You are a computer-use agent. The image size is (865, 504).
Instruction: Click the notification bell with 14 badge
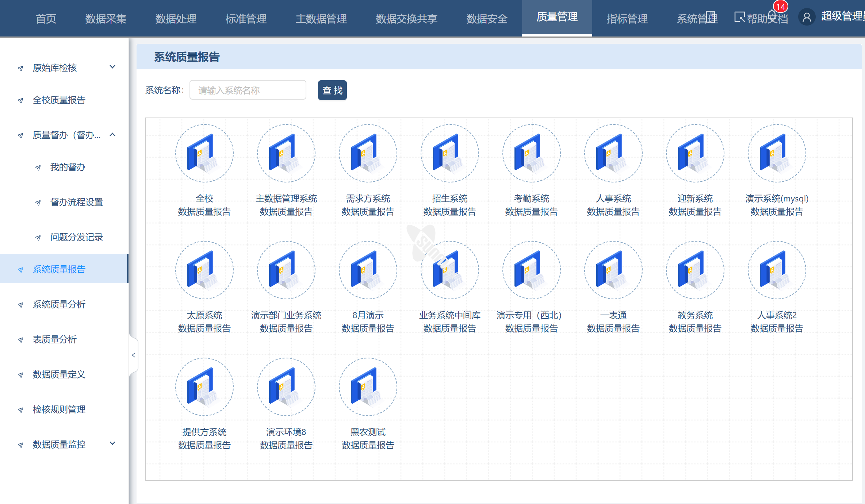(772, 15)
